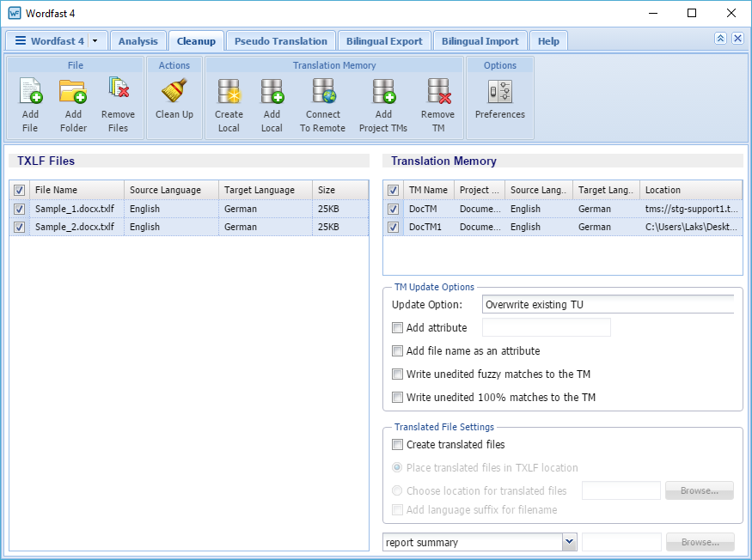Select the Cleanup tab
752x560 pixels.
point(196,41)
